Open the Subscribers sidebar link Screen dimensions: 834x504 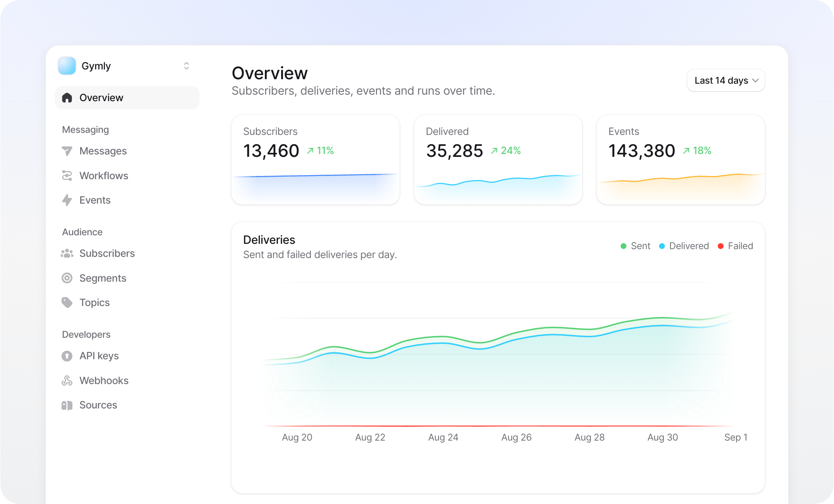click(107, 254)
